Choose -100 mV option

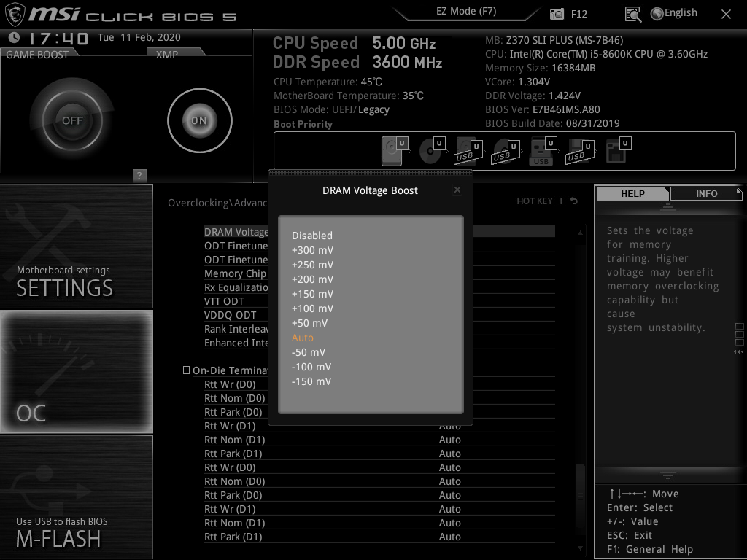click(x=311, y=367)
